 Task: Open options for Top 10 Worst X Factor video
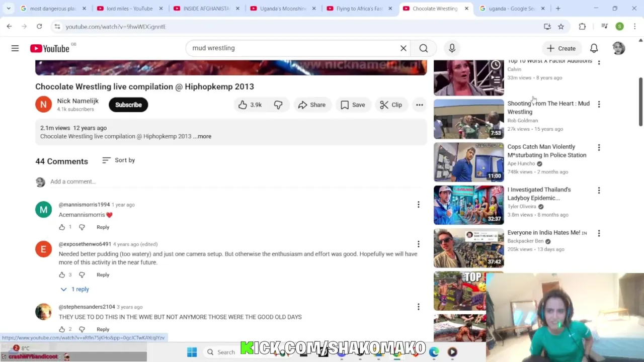coord(599,62)
